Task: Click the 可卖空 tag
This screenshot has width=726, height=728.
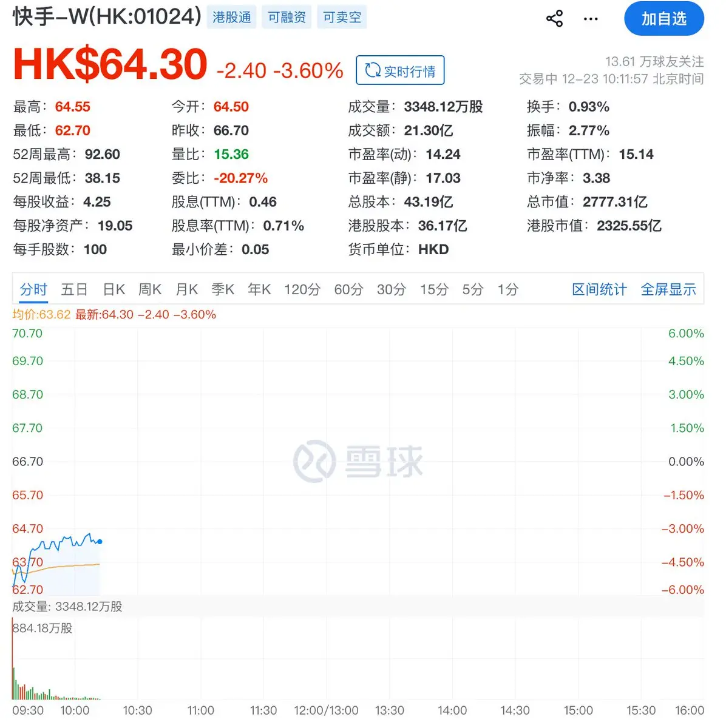Action: (x=342, y=17)
